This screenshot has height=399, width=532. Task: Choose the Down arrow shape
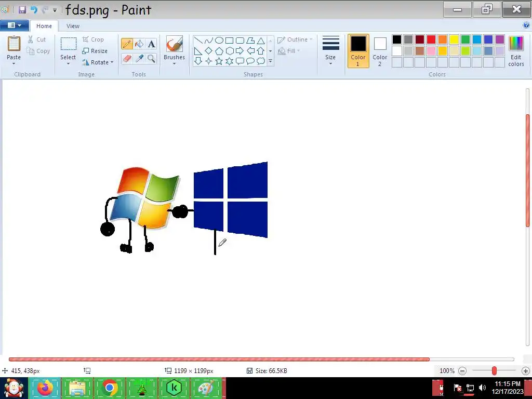pyautogui.click(x=198, y=61)
